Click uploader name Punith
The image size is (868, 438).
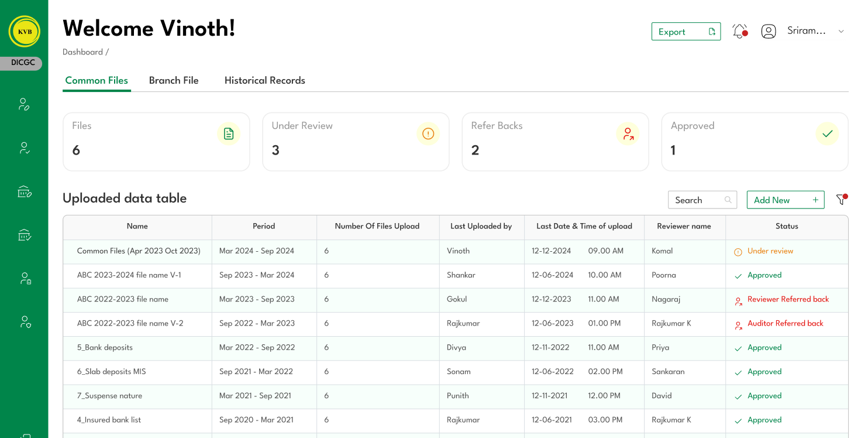coord(458,396)
